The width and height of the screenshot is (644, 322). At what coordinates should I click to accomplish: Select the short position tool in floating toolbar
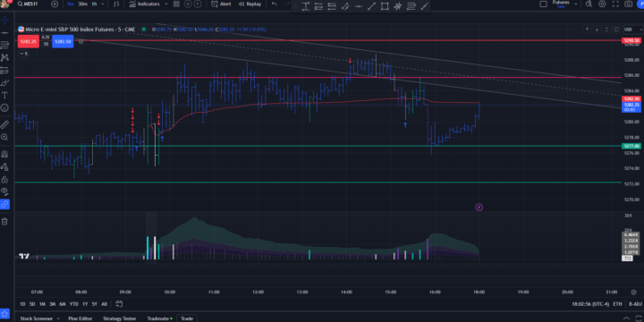tap(332, 6)
